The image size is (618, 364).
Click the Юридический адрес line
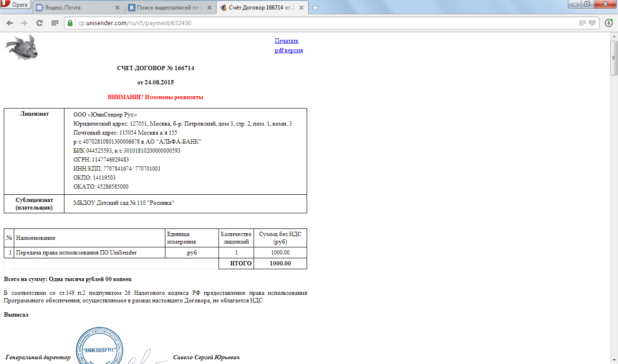[182, 124]
